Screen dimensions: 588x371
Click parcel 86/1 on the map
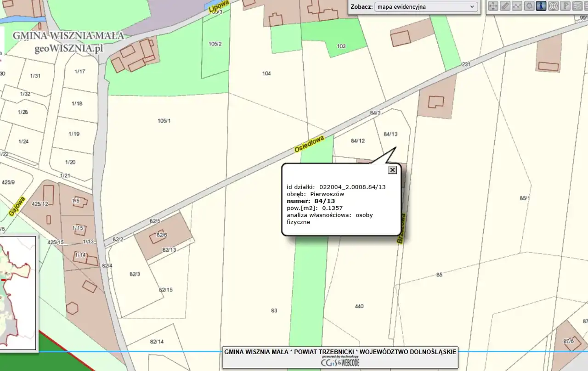(525, 198)
